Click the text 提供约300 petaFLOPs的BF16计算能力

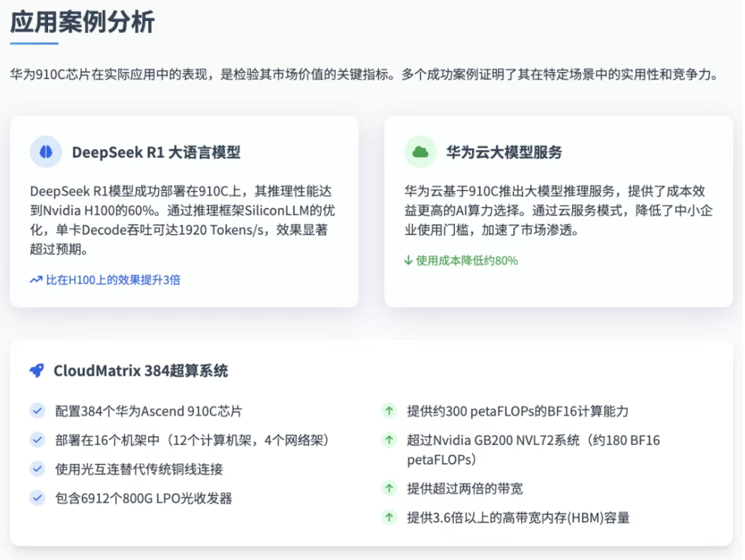tap(518, 411)
